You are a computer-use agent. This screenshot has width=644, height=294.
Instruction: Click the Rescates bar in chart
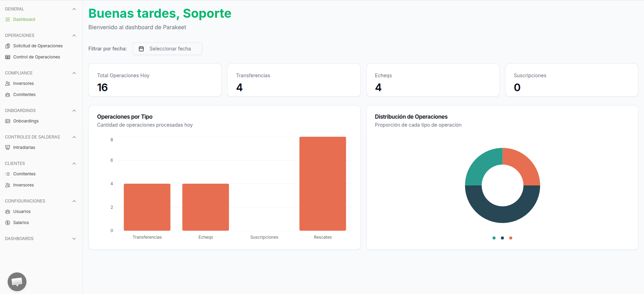click(x=323, y=184)
